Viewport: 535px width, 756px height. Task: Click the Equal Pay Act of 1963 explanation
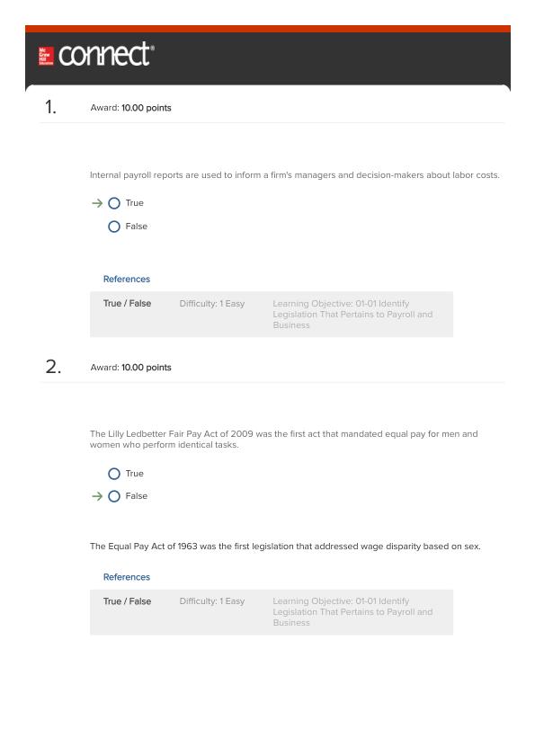(285, 547)
